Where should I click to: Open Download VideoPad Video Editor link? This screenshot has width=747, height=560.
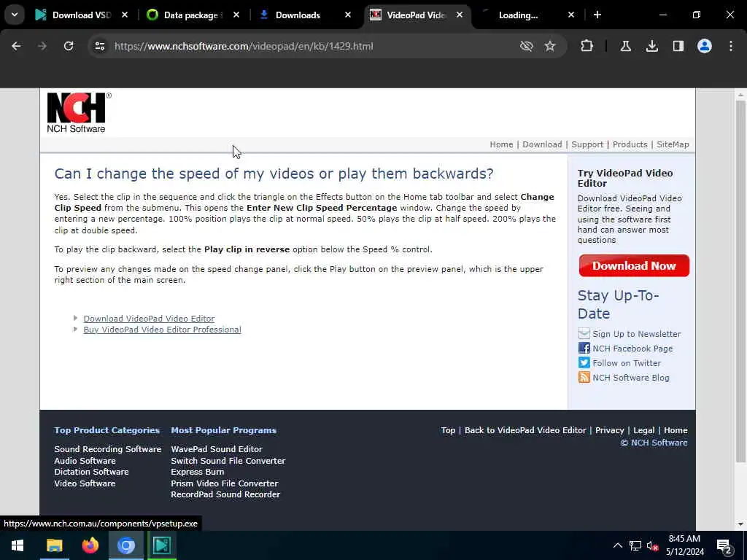coord(149,319)
